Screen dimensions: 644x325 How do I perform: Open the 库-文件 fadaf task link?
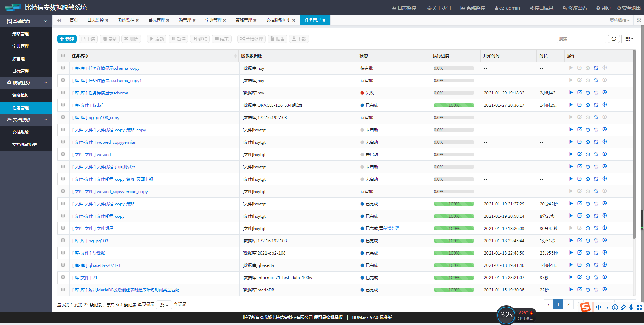click(x=87, y=105)
